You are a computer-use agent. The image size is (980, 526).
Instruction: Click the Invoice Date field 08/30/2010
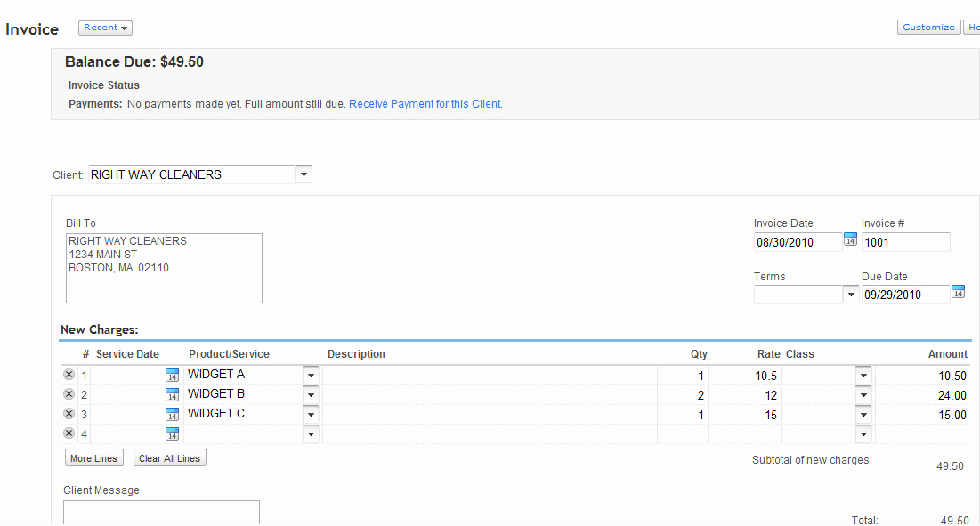[x=798, y=242]
